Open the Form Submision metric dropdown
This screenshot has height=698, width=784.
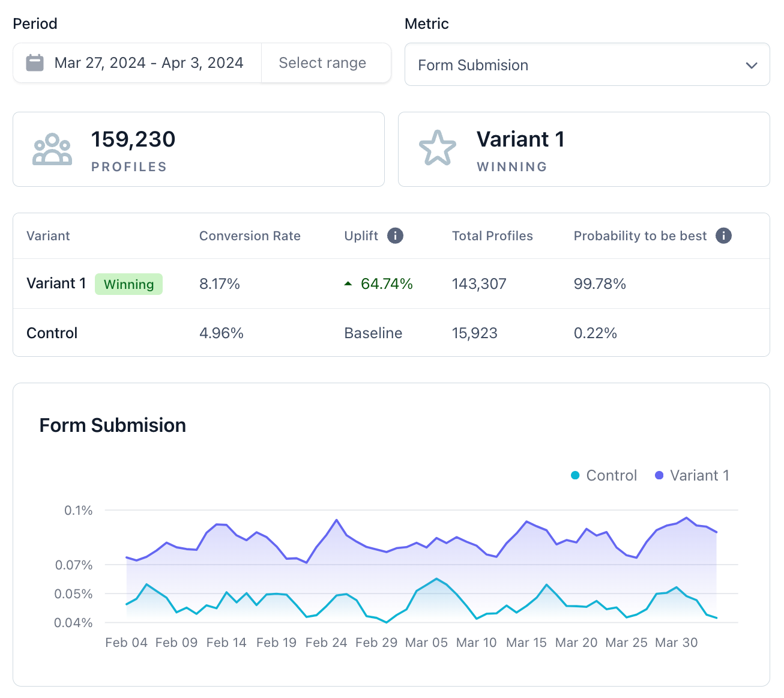[x=587, y=64]
